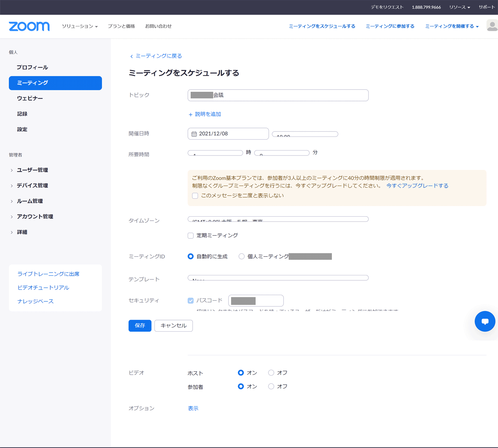
Task: Set host video to オン
Action: tap(241, 373)
